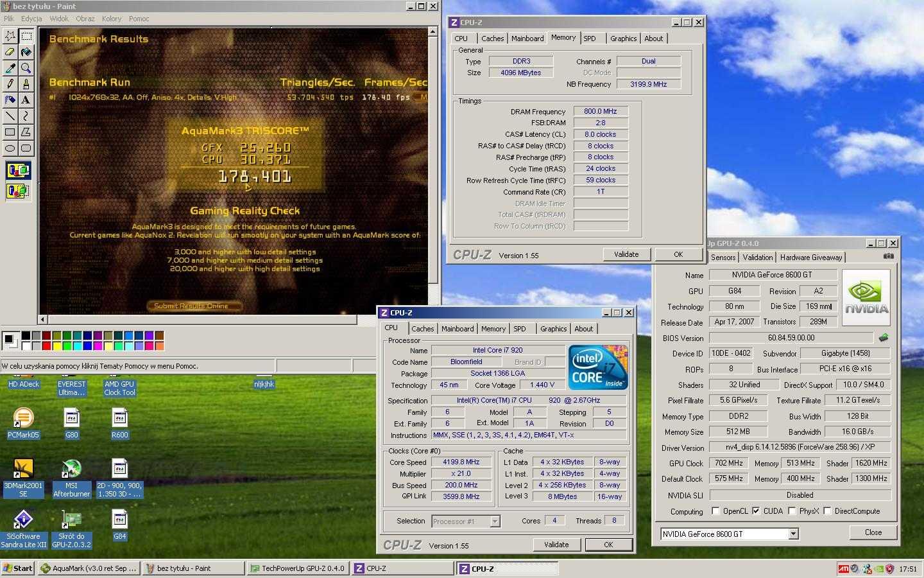Open the Sensors tab in GPU-Z

[723, 258]
